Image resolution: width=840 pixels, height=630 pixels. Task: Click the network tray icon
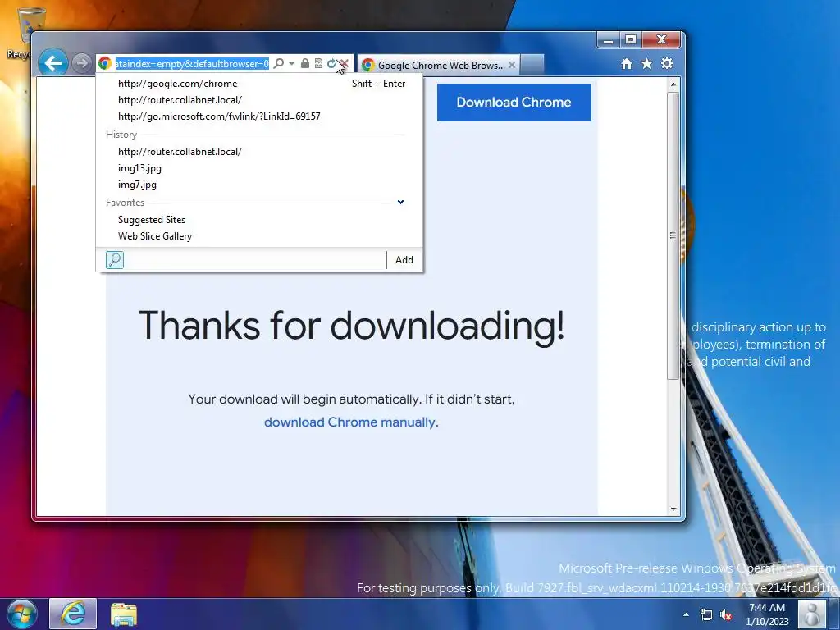[706, 614]
